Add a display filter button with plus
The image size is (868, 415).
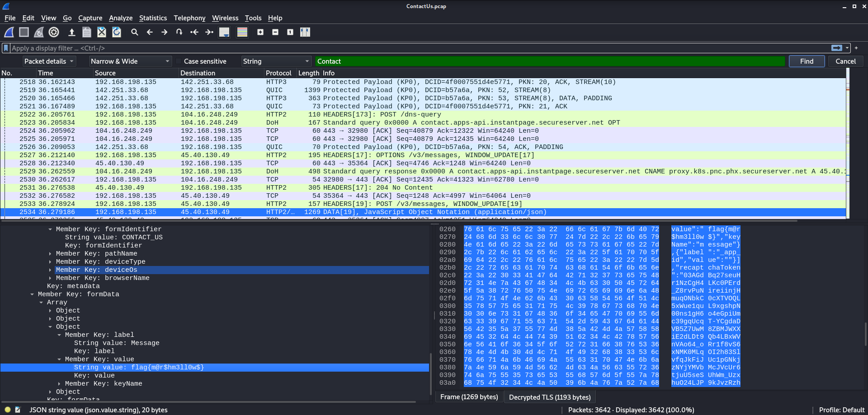pyautogui.click(x=856, y=48)
